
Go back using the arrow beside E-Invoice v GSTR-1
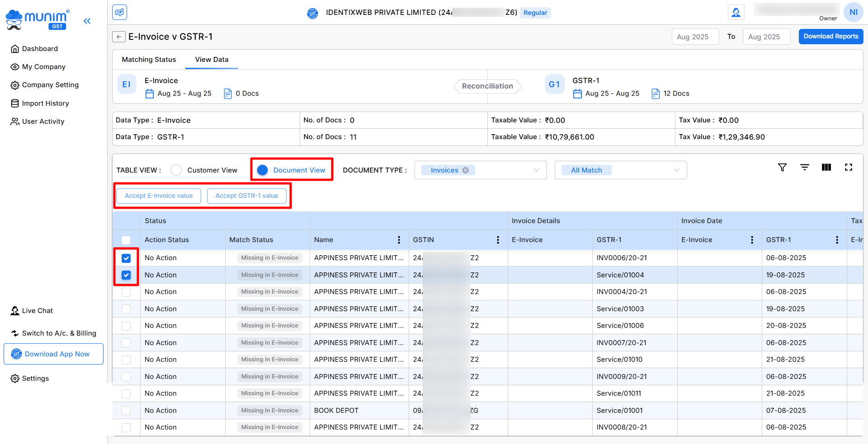point(119,37)
